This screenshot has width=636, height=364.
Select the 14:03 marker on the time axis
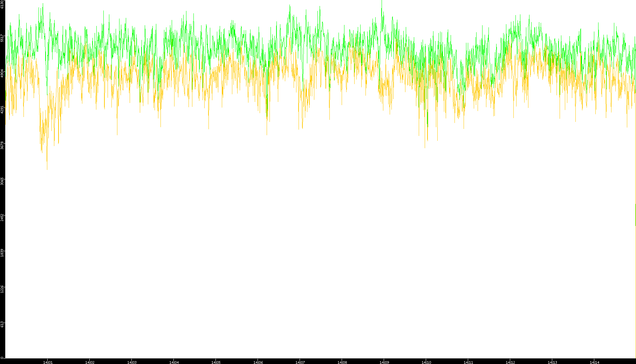(132, 362)
